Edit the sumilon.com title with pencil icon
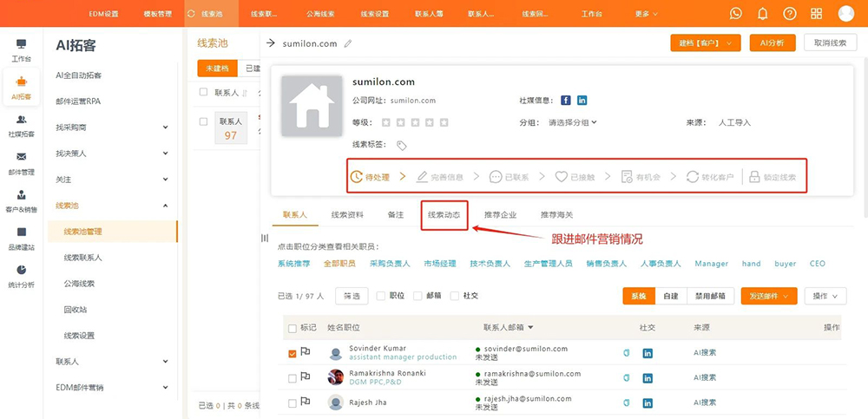868x419 pixels. (x=348, y=43)
